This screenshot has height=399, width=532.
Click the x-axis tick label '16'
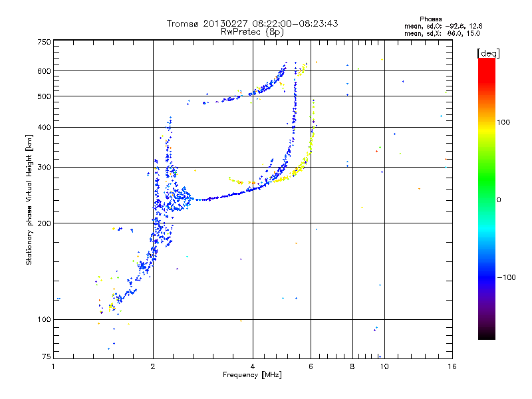point(452,366)
